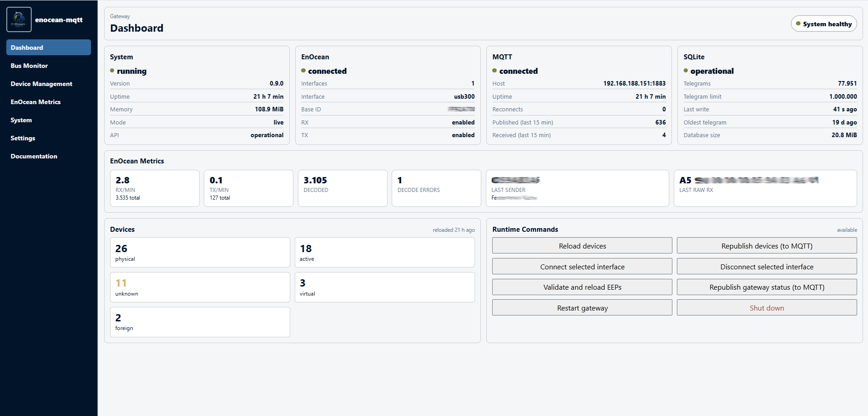Click the MQTT host value 192.168.188.151:1883
This screenshot has width=868, height=416.
click(634, 83)
